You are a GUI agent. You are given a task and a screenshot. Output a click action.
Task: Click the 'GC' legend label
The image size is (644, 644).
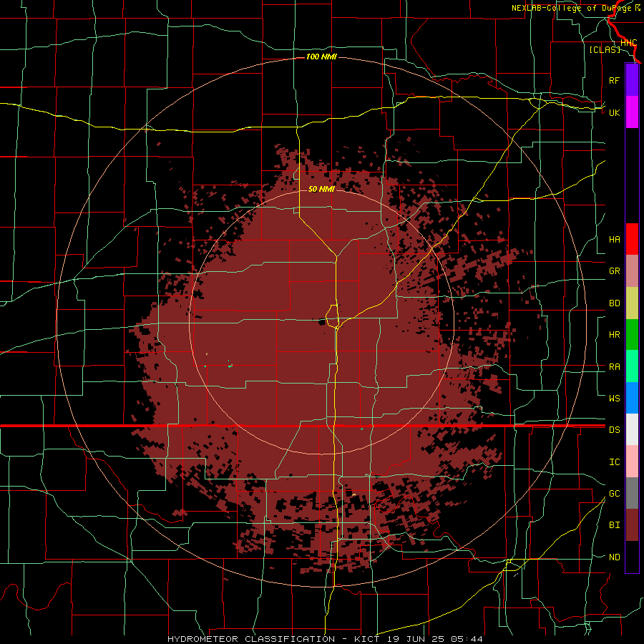click(614, 493)
